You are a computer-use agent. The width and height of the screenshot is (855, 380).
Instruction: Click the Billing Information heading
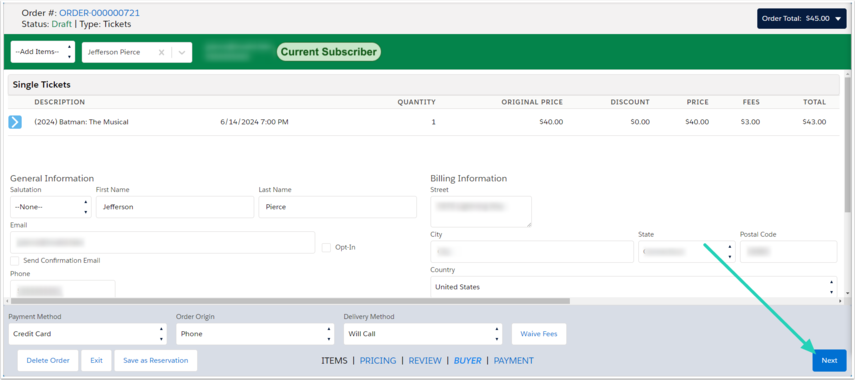click(468, 178)
